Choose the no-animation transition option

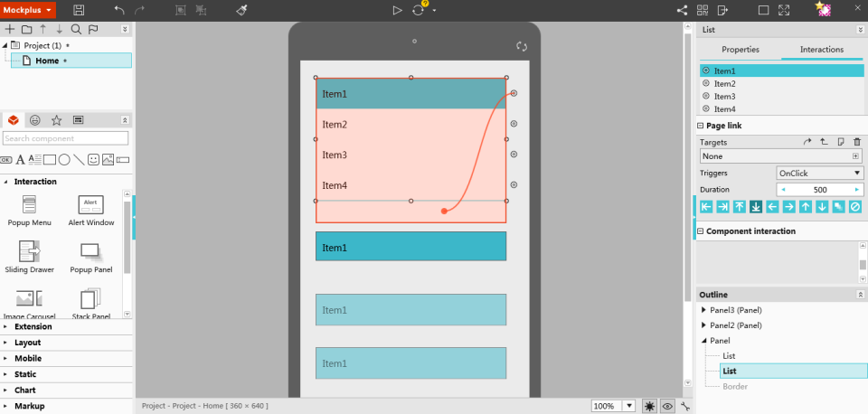(855, 206)
